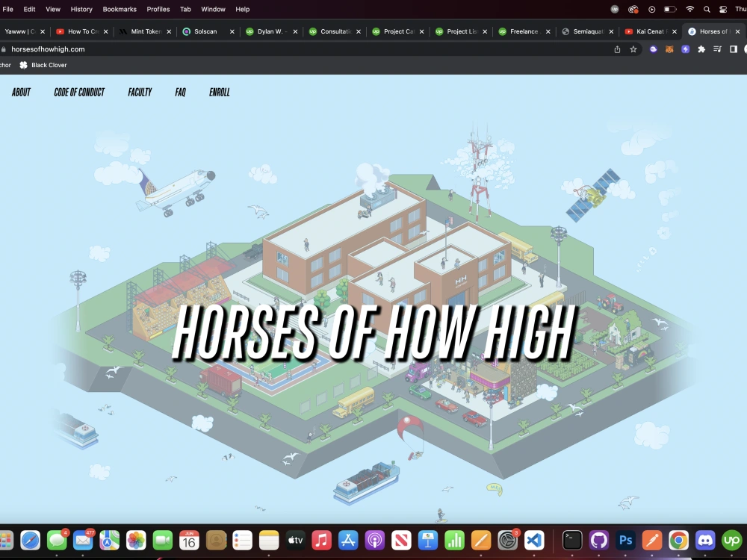Open the Profiles menu
747x560 pixels.
158,9
